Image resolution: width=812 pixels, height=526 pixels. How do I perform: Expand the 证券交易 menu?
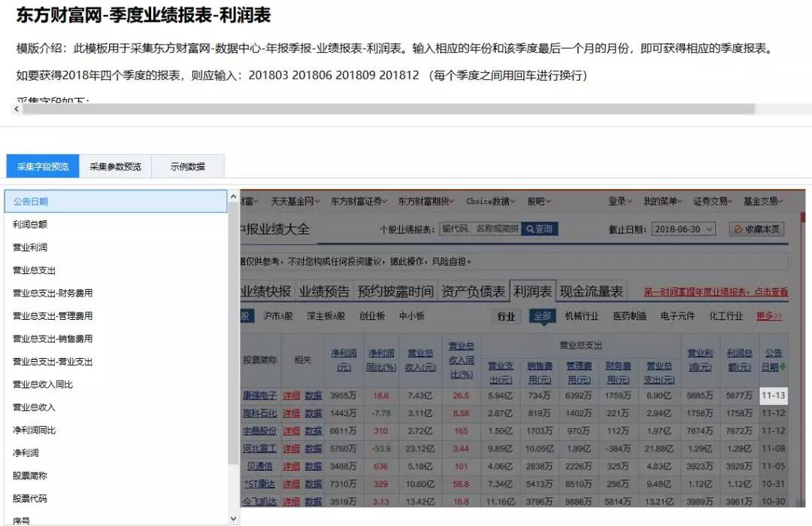[x=713, y=201]
